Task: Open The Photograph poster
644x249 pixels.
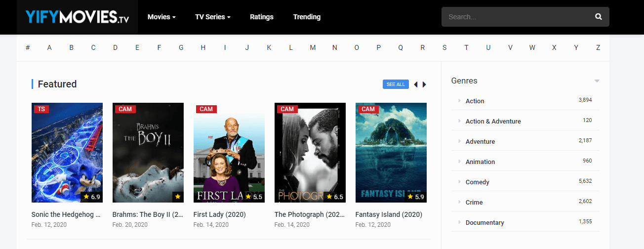Action: point(310,153)
